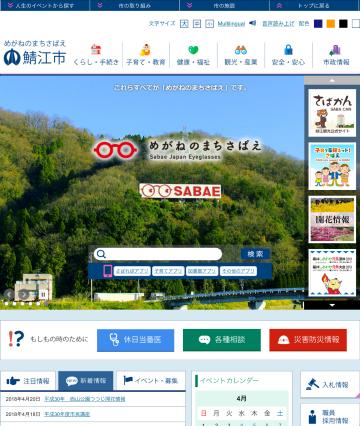
Task: Click the 検索 search button
Action: click(255, 254)
